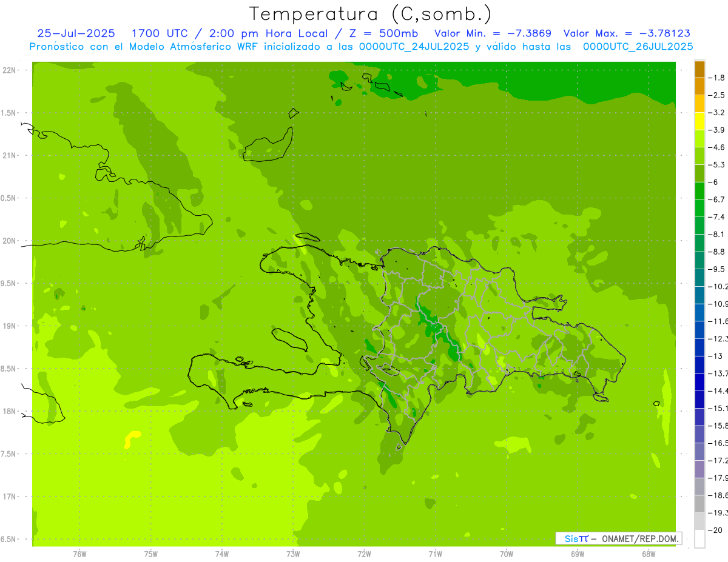Pick the yellow swatch between -3.2 and -3.9
The width and height of the screenshot is (728, 562).
coord(699,121)
